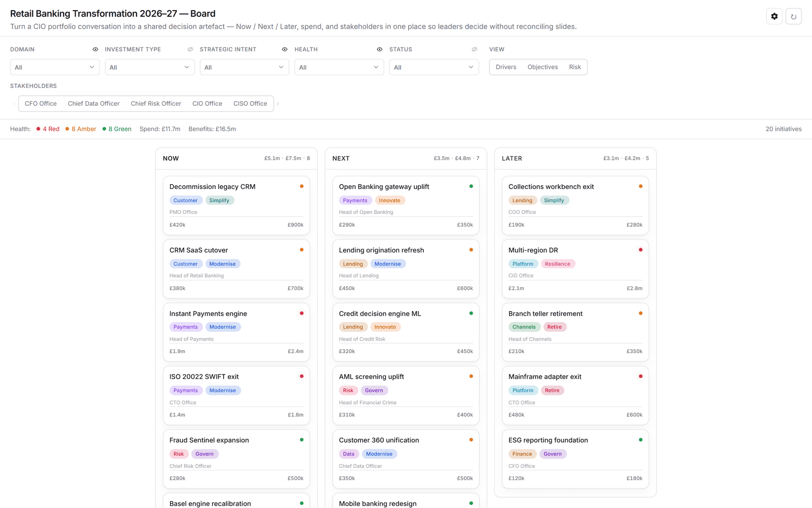
Task: Toggle the Status field visibility eye
Action: 474,49
